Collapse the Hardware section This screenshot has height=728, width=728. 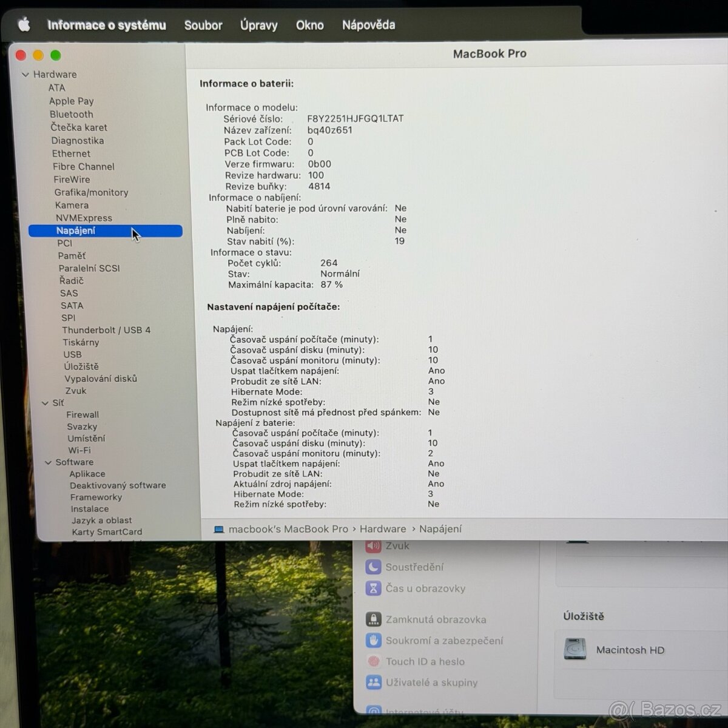click(x=25, y=74)
